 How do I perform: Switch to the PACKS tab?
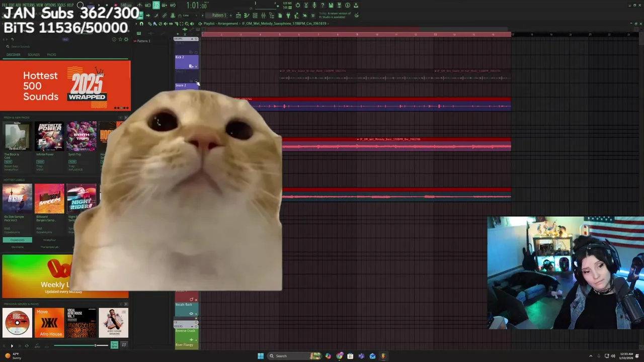pos(51,54)
